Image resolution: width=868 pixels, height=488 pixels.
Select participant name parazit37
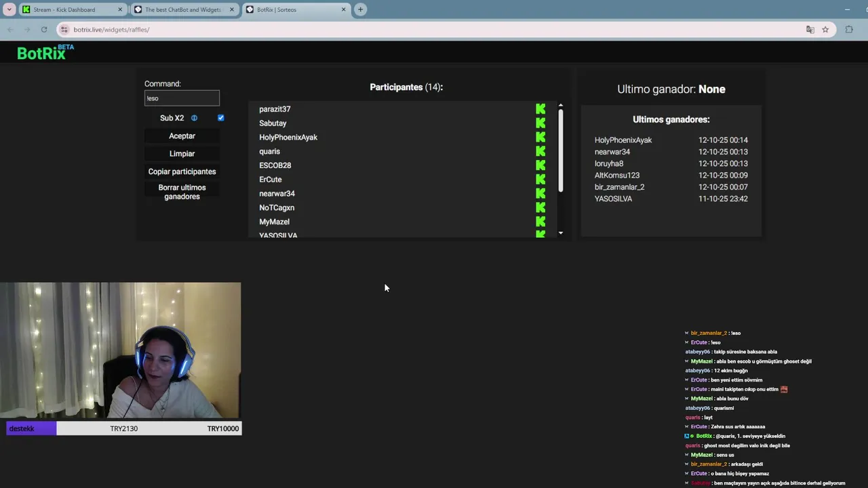(275, 109)
